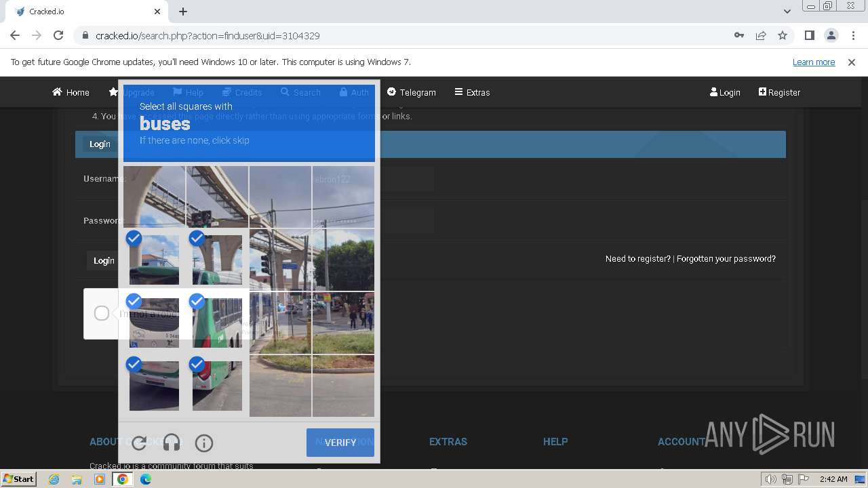The height and width of the screenshot is (488, 868).
Task: Reload the cracked.io page
Action: pyautogui.click(x=58, y=35)
